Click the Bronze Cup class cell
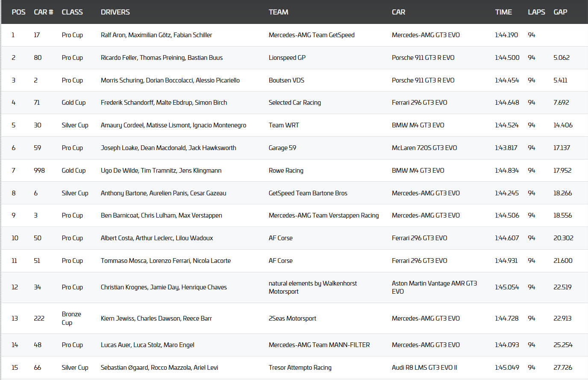The image size is (588, 380). (x=71, y=318)
